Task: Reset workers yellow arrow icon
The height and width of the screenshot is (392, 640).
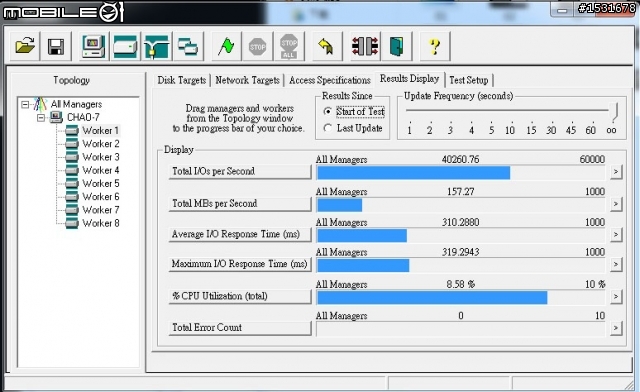Action: [326, 46]
